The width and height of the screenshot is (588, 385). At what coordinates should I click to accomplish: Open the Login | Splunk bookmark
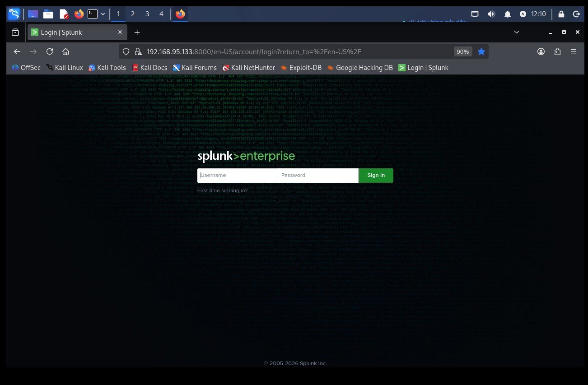tap(423, 68)
